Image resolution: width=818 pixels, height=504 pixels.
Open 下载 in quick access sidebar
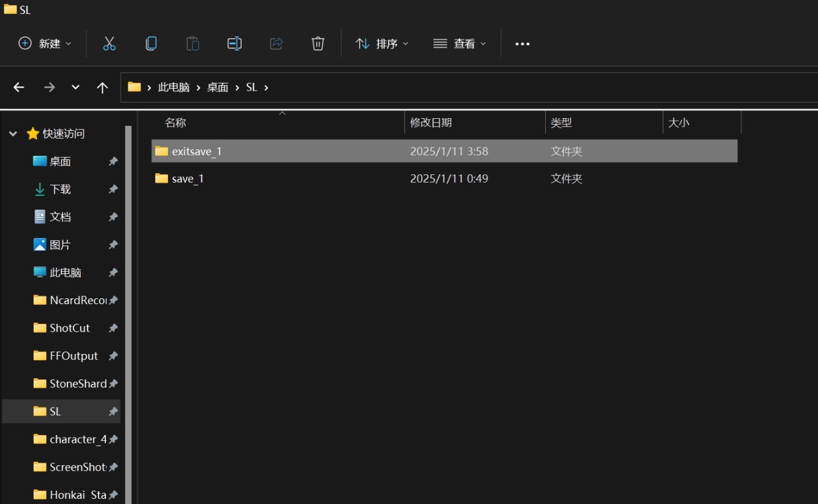pyautogui.click(x=60, y=189)
